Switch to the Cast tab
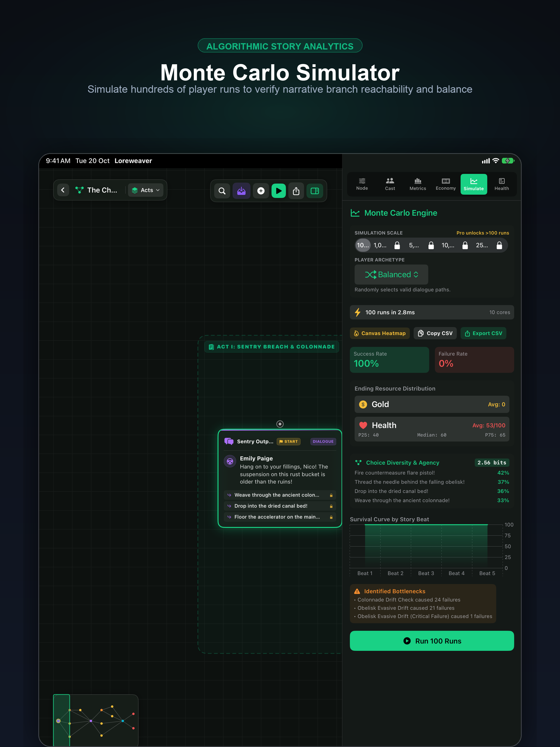Viewport: 560px width, 747px height. [x=390, y=184]
